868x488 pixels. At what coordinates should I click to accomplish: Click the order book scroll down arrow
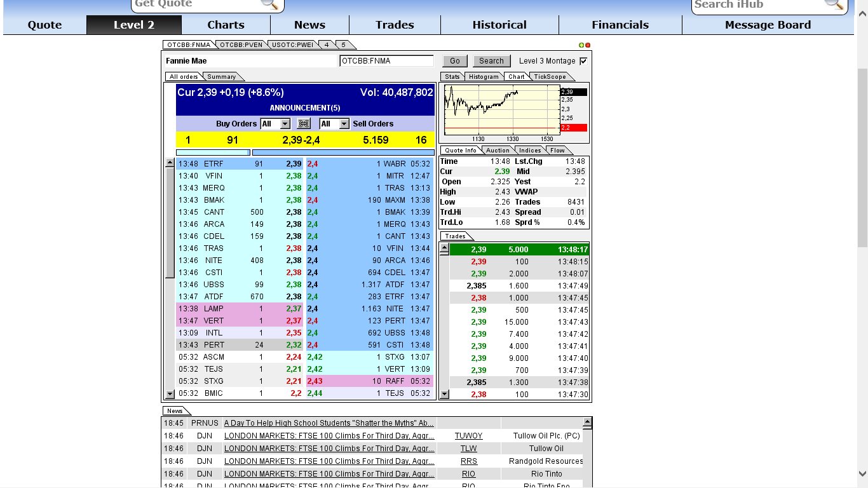click(x=170, y=394)
